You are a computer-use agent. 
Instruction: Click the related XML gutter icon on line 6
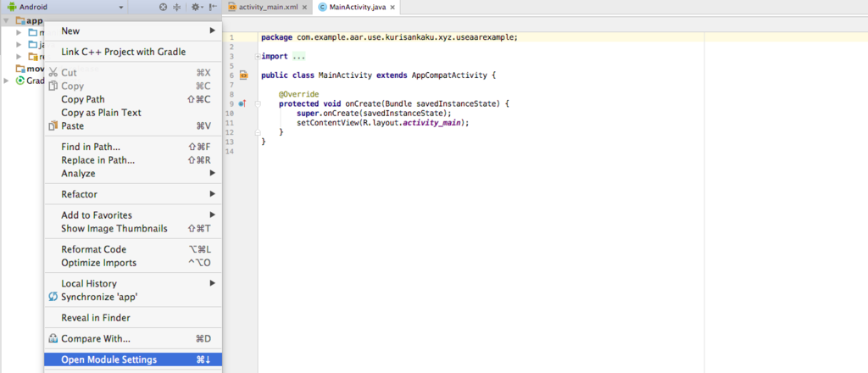pyautogui.click(x=243, y=75)
